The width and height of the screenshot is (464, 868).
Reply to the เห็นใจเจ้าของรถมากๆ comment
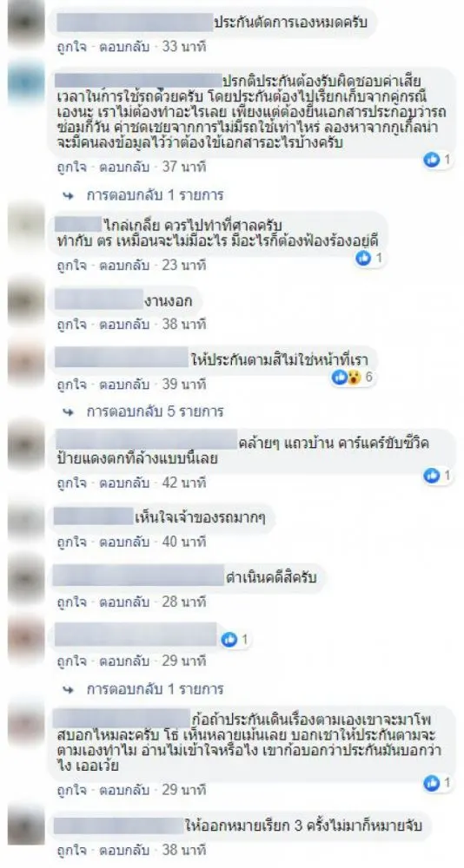(x=124, y=542)
